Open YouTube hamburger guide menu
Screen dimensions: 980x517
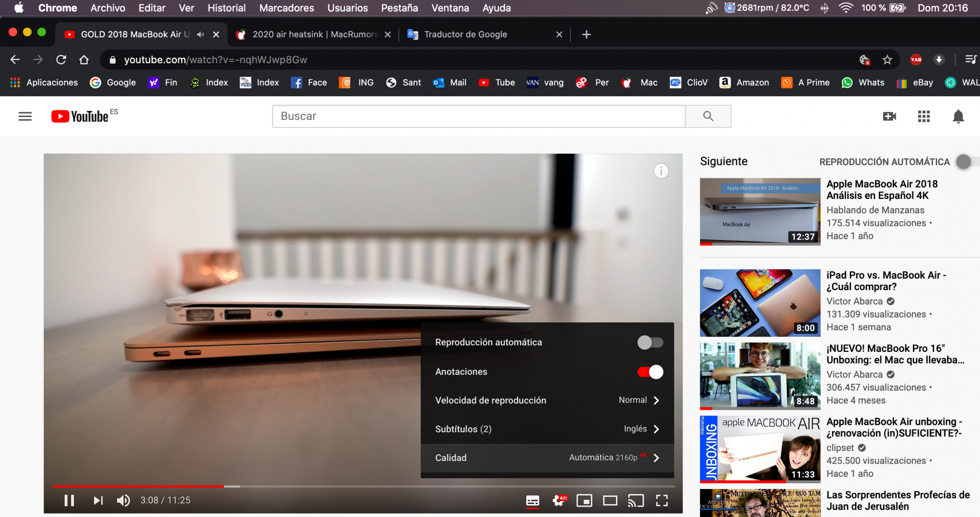pyautogui.click(x=25, y=116)
